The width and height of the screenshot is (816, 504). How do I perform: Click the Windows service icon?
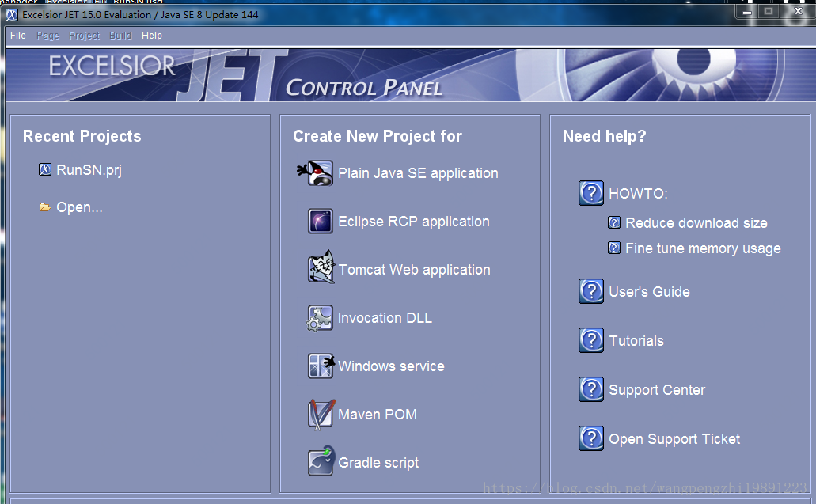click(x=321, y=366)
